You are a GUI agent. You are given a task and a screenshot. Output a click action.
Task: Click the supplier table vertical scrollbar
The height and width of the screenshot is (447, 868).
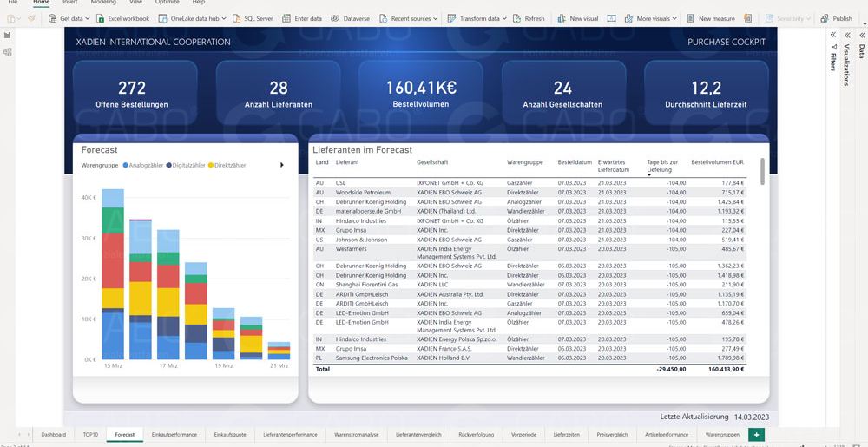click(x=762, y=172)
